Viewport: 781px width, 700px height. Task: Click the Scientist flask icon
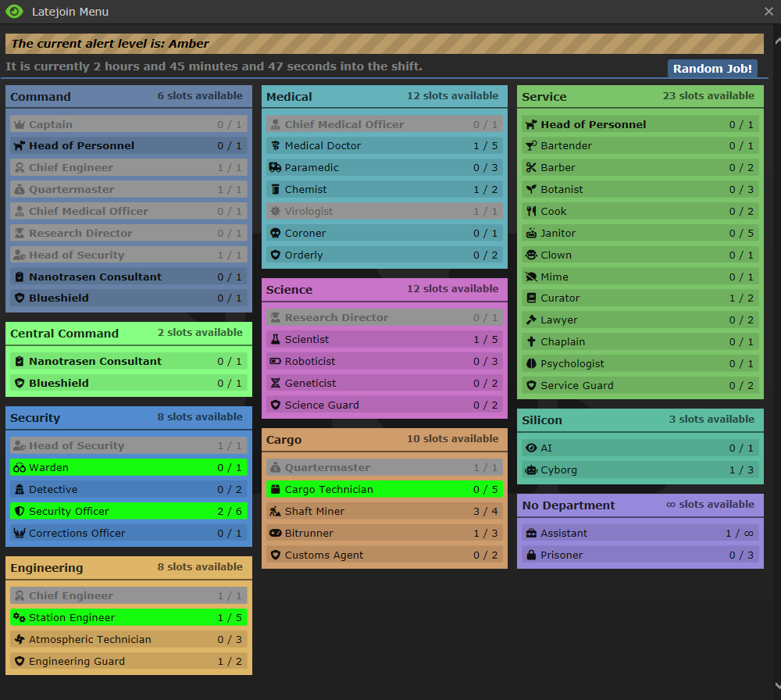[x=275, y=340]
